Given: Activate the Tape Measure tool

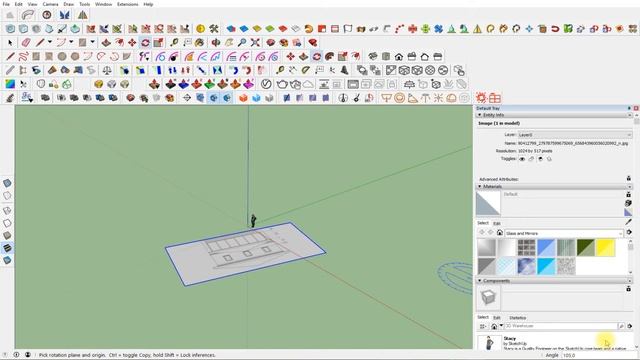Looking at the screenshot, I should 174,42.
